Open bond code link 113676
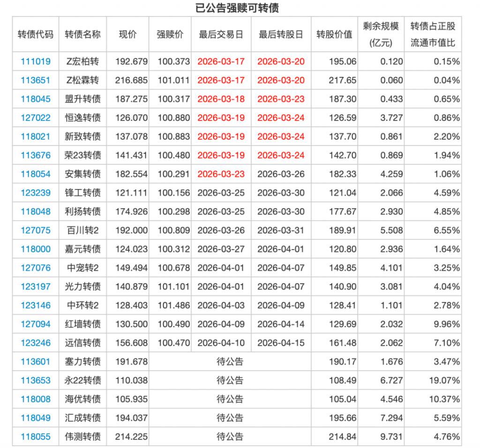This screenshot has height=448, width=480. click(36, 155)
